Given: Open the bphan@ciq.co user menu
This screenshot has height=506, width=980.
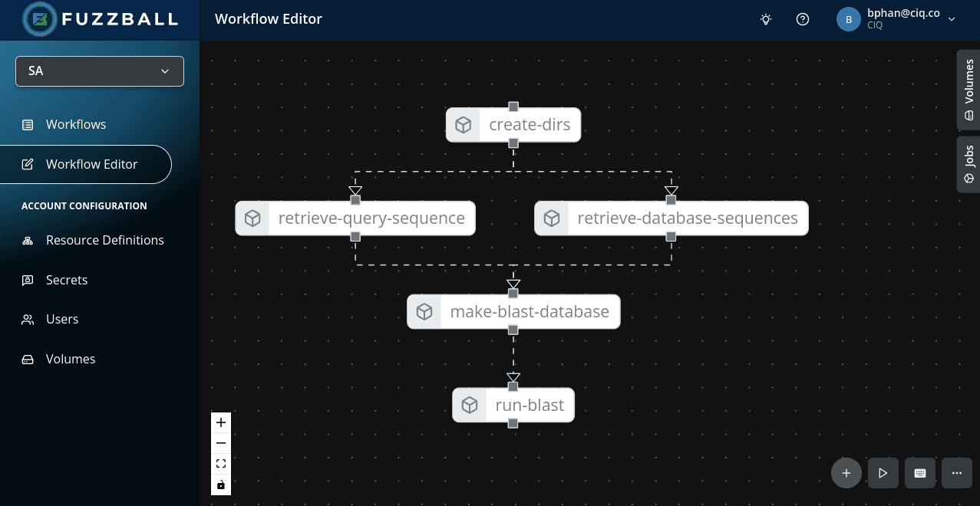Looking at the screenshot, I should coord(896,19).
